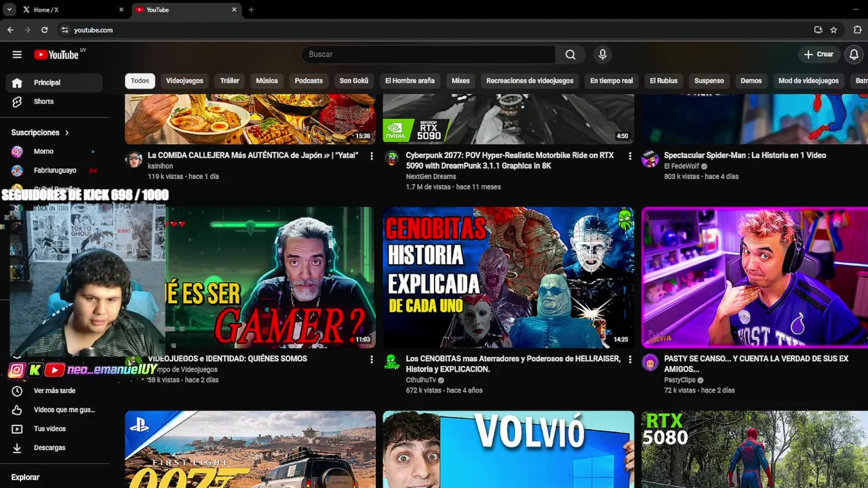The height and width of the screenshot is (488, 868).
Task: Reload the page with refresh icon
Action: [45, 30]
